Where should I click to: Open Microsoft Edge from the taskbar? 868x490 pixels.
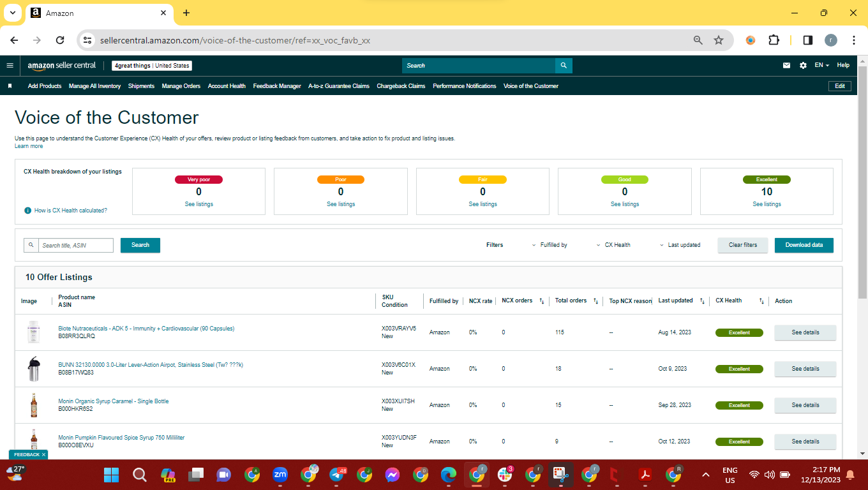point(449,475)
